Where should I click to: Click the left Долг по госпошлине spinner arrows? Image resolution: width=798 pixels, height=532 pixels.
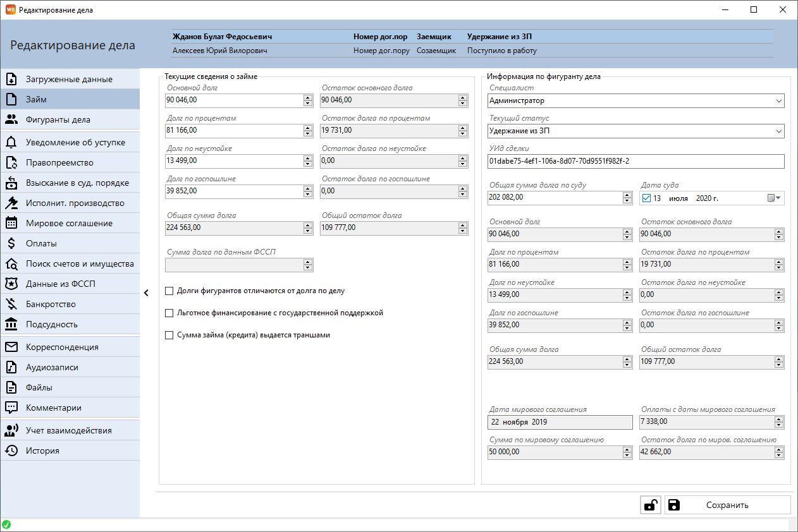pos(308,191)
